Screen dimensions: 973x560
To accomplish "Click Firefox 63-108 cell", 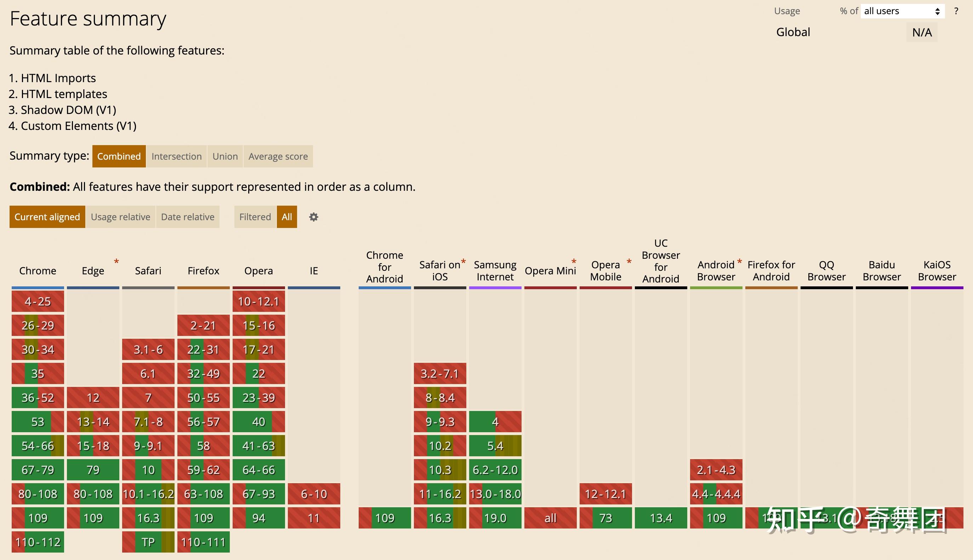I will 204,494.
